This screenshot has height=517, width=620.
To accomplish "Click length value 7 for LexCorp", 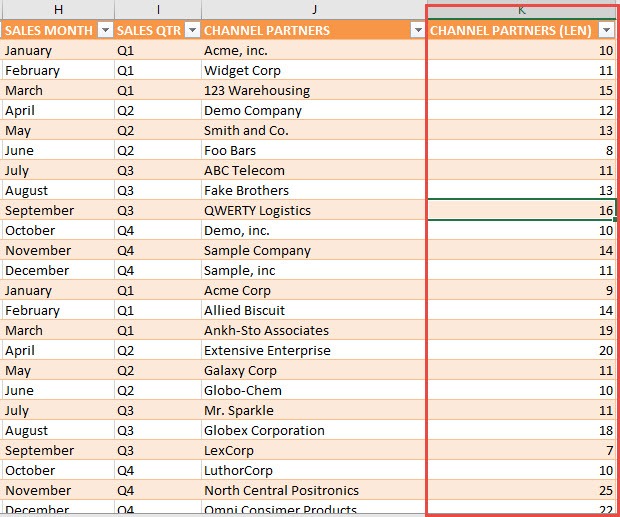I will (522, 450).
